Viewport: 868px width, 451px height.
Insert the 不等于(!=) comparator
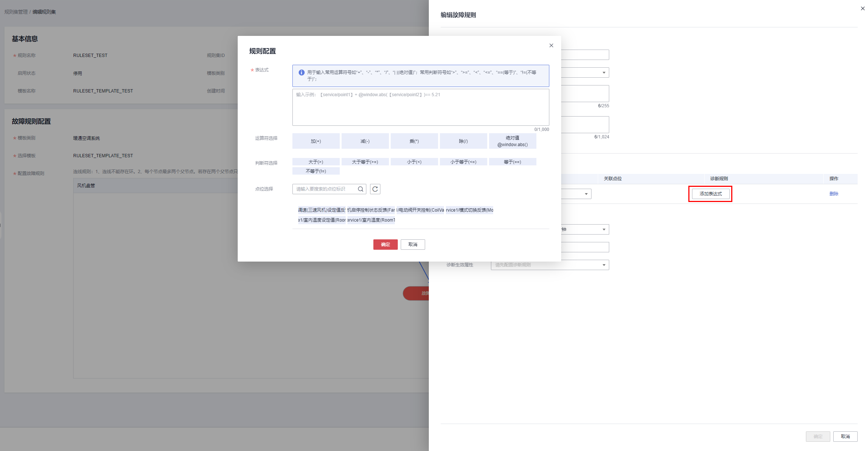coord(316,171)
